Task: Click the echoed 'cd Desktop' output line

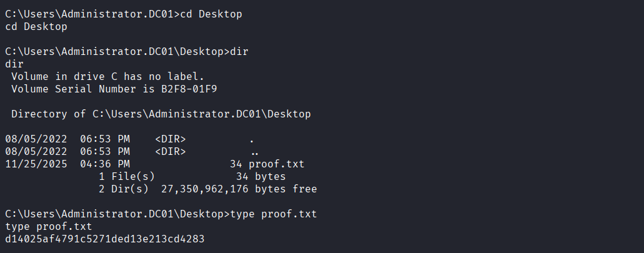Action: [x=36, y=27]
